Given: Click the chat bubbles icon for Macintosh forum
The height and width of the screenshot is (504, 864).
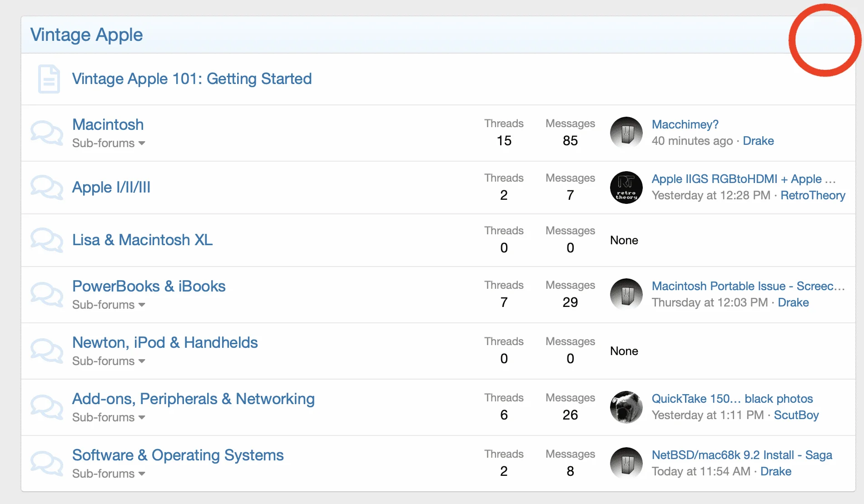Looking at the screenshot, I should pyautogui.click(x=47, y=133).
